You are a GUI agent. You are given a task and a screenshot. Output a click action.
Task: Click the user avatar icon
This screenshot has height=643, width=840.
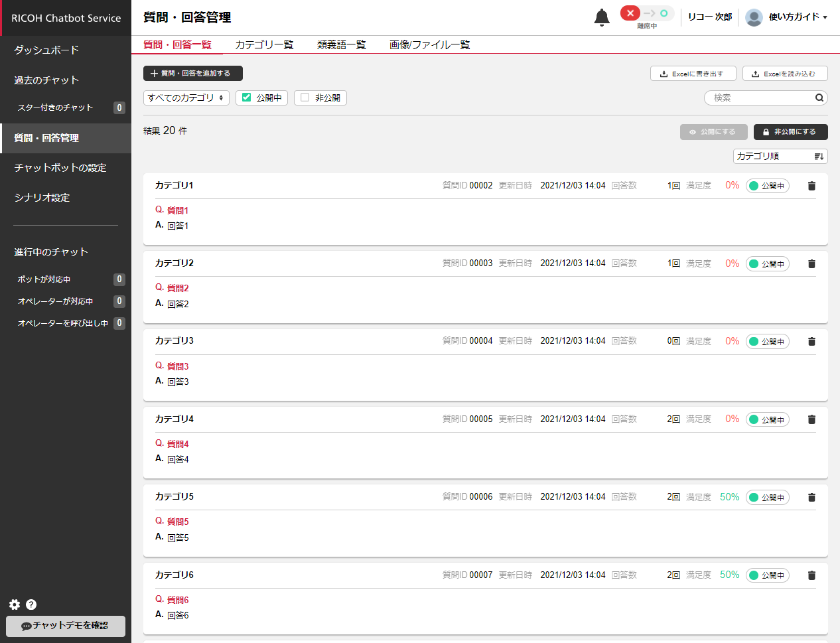(x=754, y=17)
